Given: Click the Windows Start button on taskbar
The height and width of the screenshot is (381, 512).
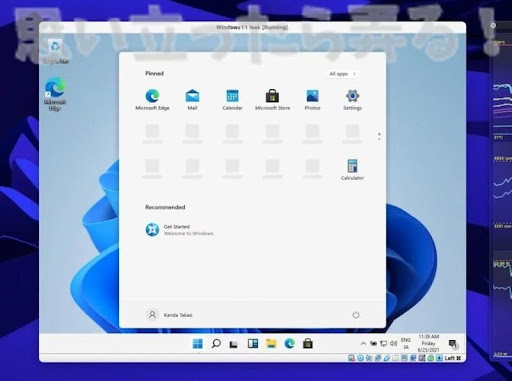Looking at the screenshot, I should pyautogui.click(x=198, y=343).
